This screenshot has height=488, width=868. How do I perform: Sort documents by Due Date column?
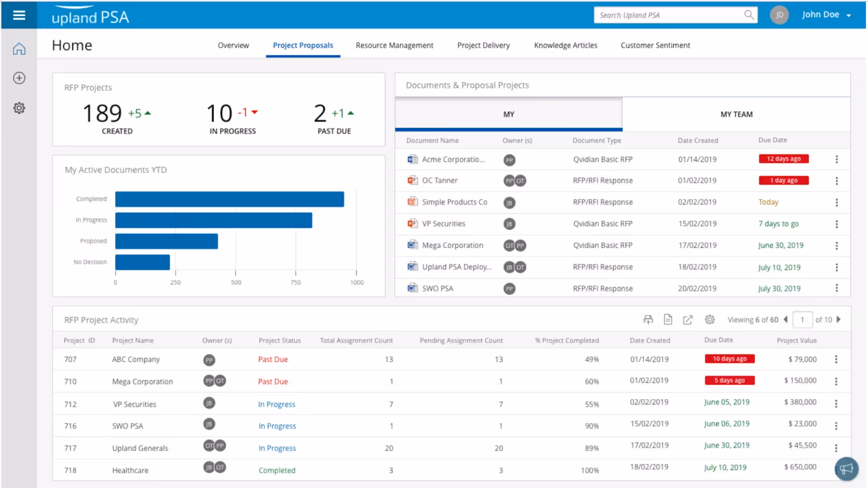coord(773,140)
